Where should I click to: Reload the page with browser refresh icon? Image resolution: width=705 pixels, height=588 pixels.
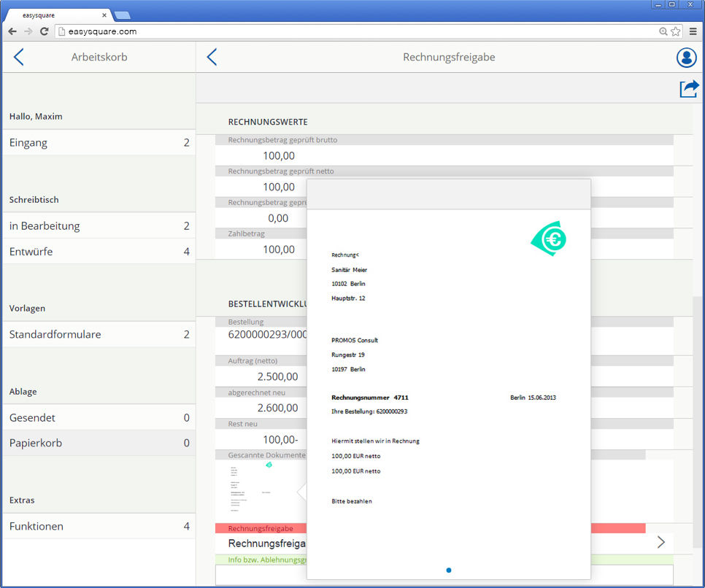point(44,31)
